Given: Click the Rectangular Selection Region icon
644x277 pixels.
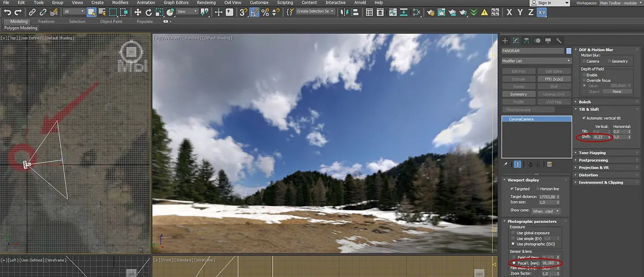Looking at the screenshot, I should [113, 12].
